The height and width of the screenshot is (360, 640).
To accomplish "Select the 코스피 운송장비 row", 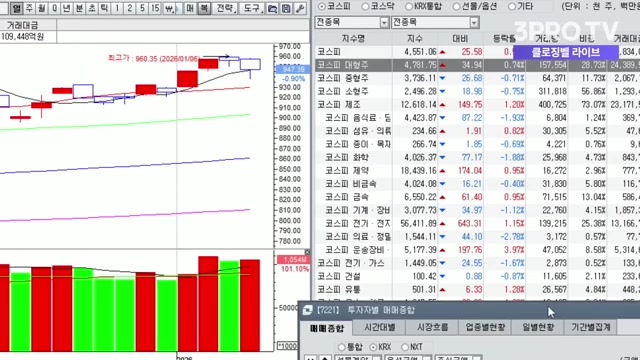I will point(477,250).
